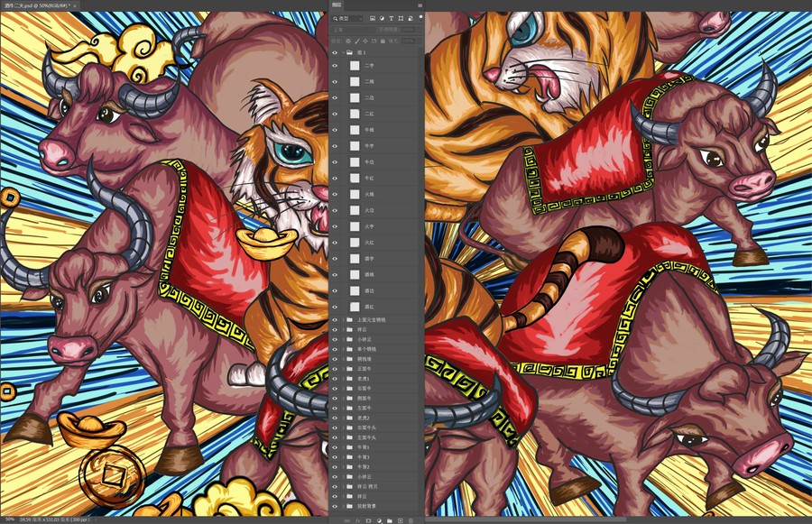Viewport: 812px width, 524px height.
Task: Close the 酒牛二火.psd document tab
Action: pos(75,5)
